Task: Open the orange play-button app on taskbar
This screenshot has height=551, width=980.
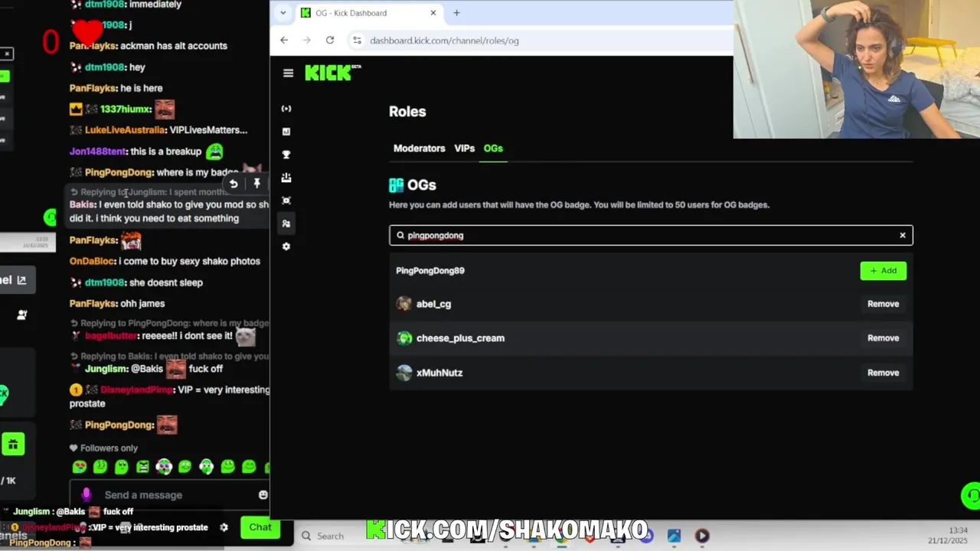Action: 702,536
